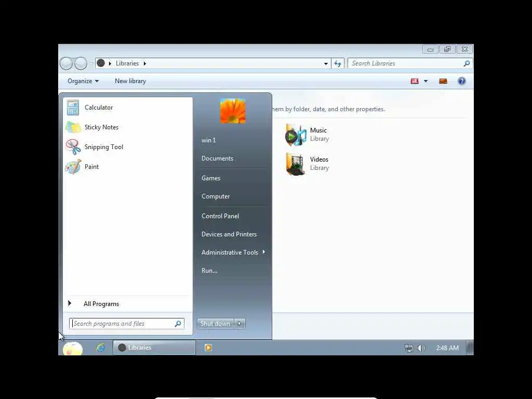Click the Change your view icon

(x=415, y=81)
